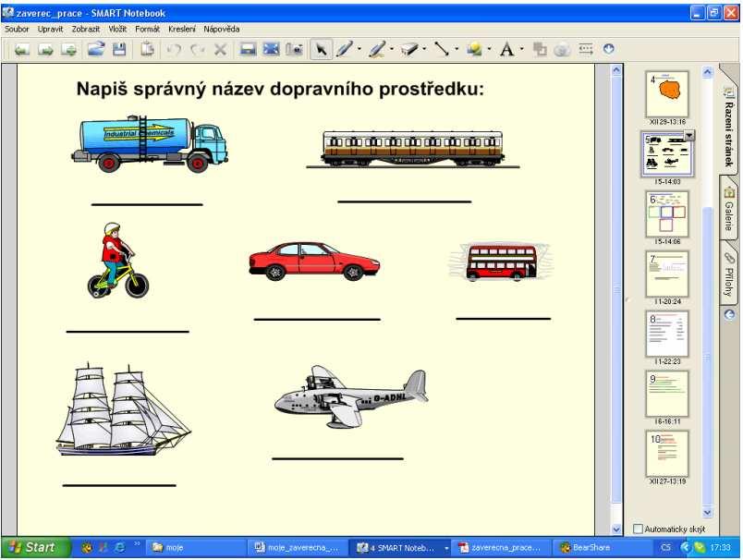
Task: Click page sorter scrollbar up arrow
Action: (x=708, y=72)
